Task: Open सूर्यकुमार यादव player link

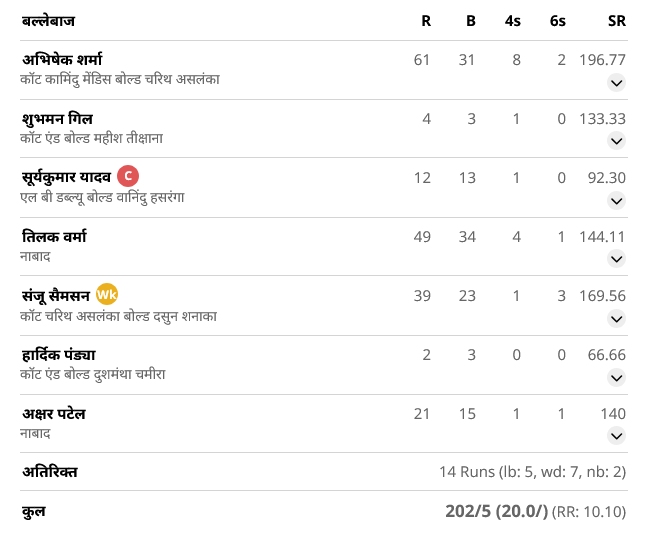Action: point(65,178)
